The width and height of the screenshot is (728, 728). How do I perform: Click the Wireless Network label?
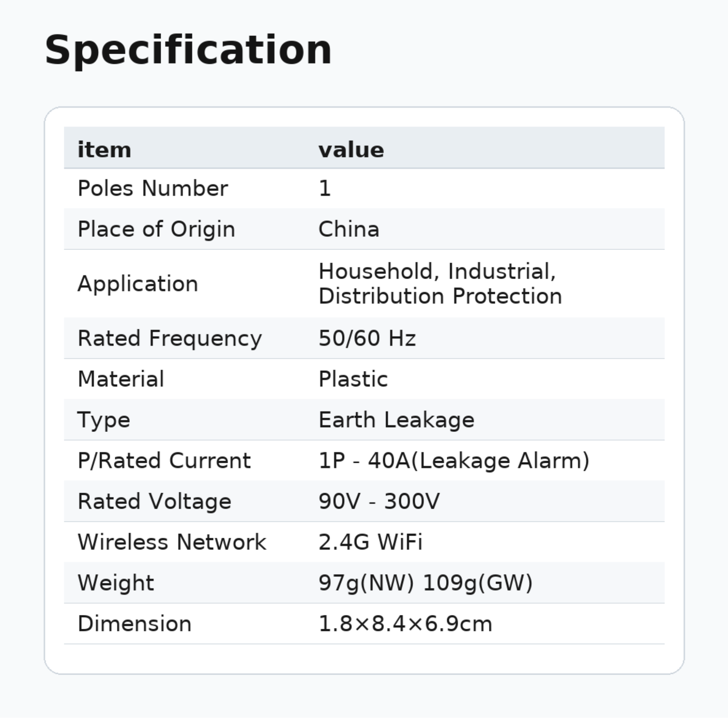click(172, 542)
